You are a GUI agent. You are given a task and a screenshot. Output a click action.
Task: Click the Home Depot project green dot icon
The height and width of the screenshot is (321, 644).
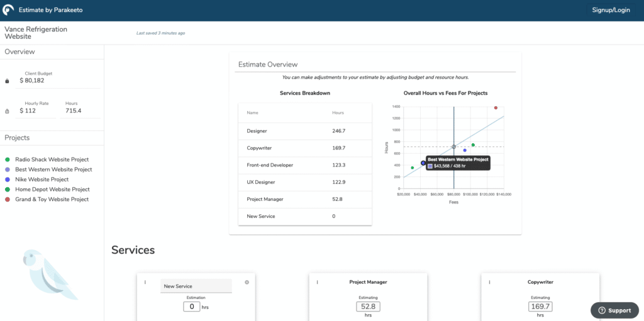click(x=7, y=190)
